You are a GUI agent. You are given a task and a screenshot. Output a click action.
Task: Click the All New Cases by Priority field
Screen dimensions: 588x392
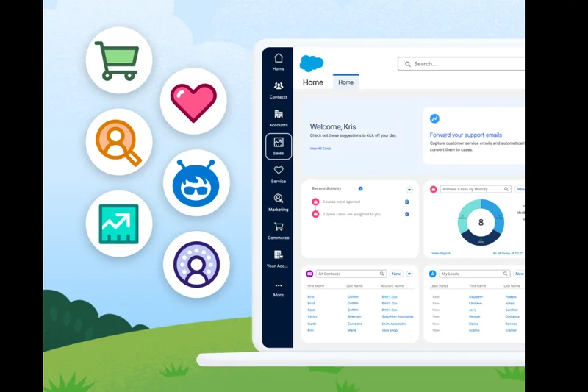pyautogui.click(x=476, y=189)
